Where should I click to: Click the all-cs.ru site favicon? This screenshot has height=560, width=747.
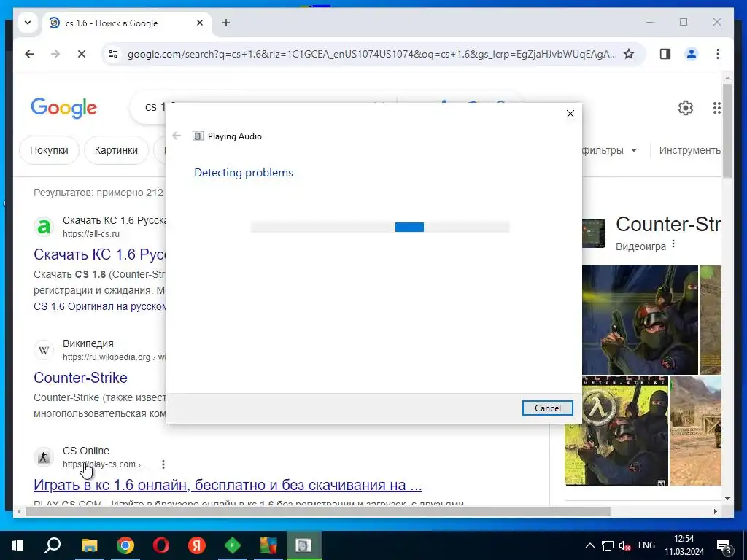coord(44,227)
